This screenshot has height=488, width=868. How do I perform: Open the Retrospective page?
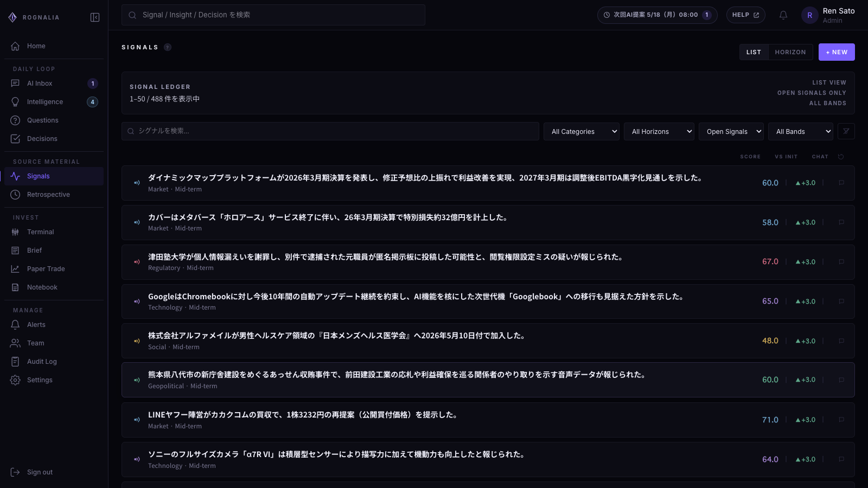[x=54, y=195]
